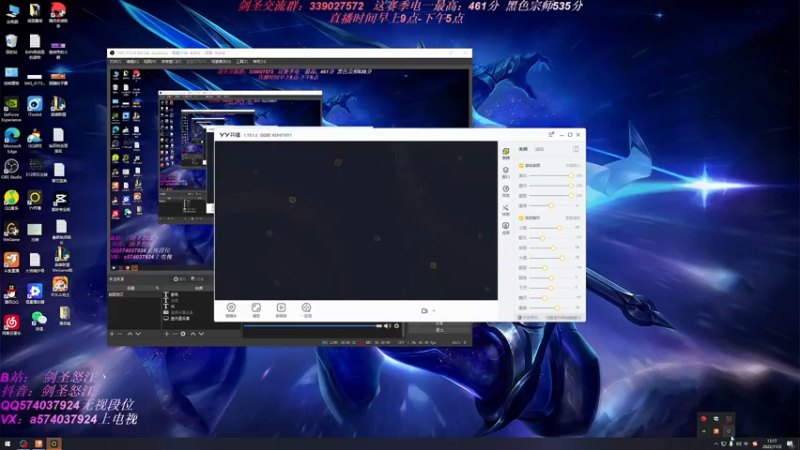800x450 pixels.
Task: Adjust the 大眼 slider in YY panel
Action: 553,258
